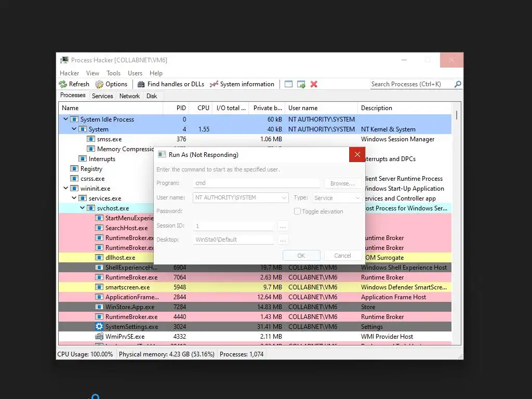Image resolution: width=532 pixels, height=399 pixels.
Task: Click ShellExperienceHost process icon
Action: point(99,268)
